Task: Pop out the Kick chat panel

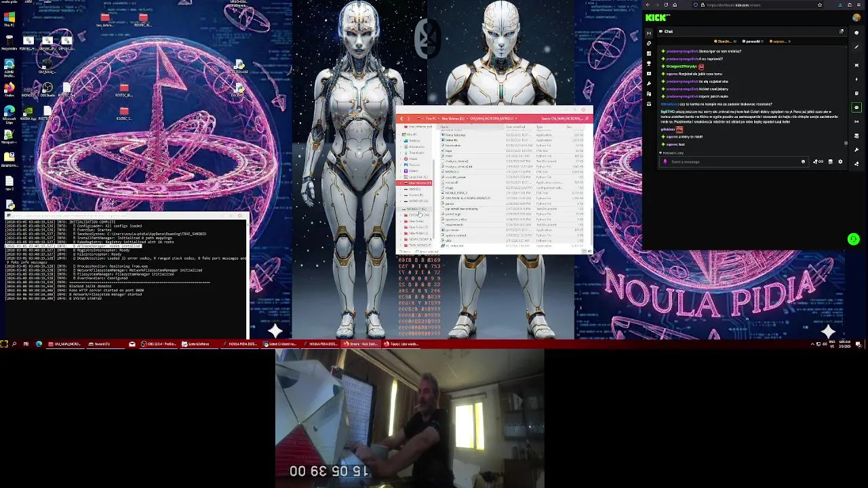Action: 842,31
